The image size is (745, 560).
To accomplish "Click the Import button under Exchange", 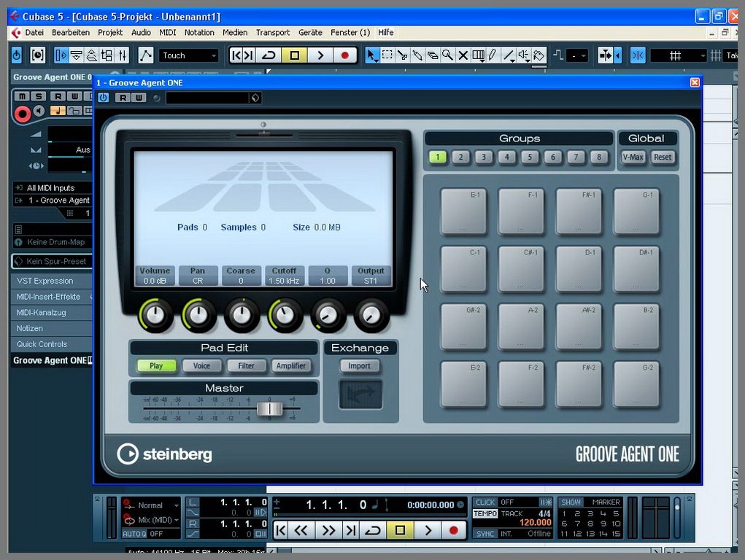I will tap(359, 366).
